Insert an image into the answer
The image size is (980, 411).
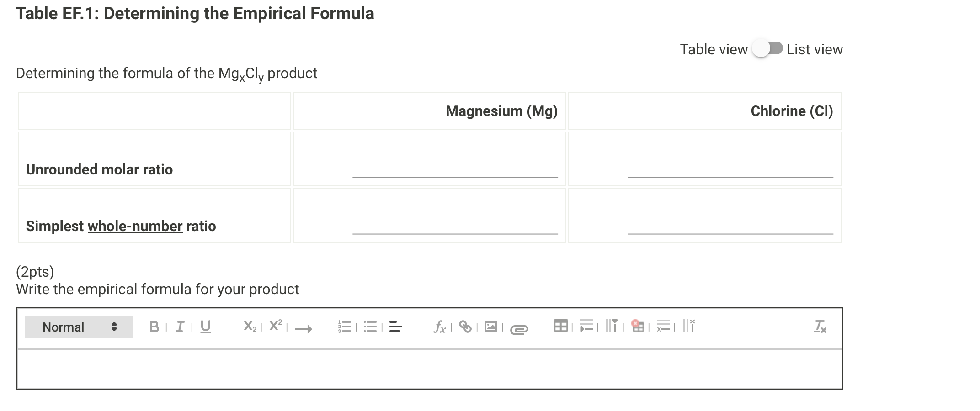coord(491,327)
